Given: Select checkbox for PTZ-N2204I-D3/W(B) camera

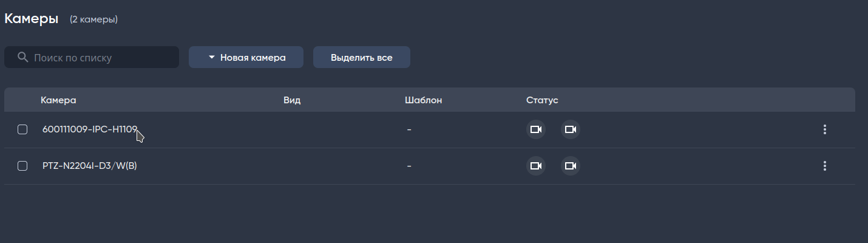Looking at the screenshot, I should click(22, 166).
